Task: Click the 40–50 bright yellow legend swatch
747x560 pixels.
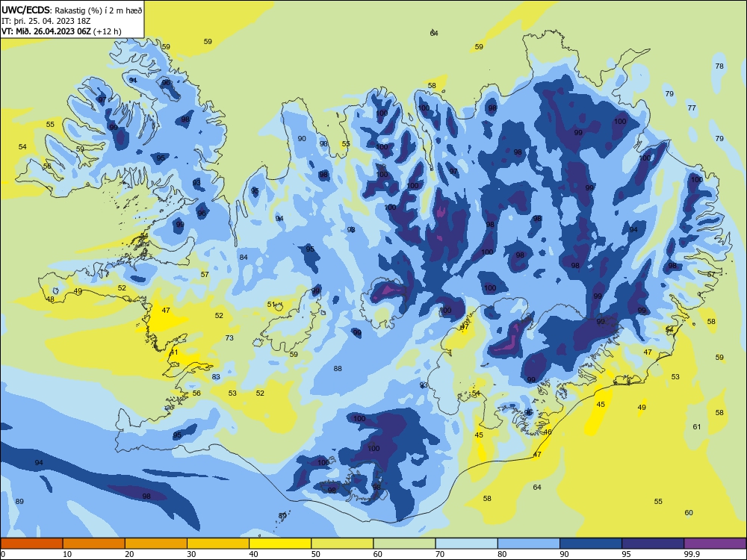Action: click(x=280, y=544)
